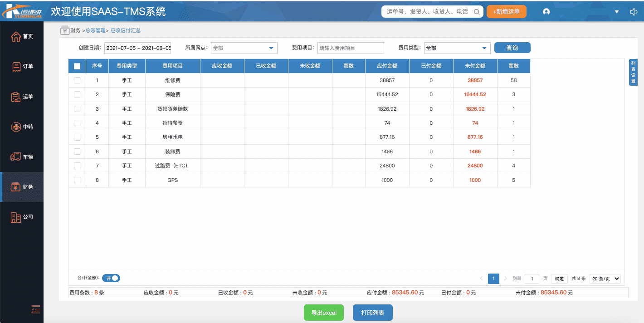Click the search magnifier icon
The width and height of the screenshot is (644, 323).
[x=476, y=12]
